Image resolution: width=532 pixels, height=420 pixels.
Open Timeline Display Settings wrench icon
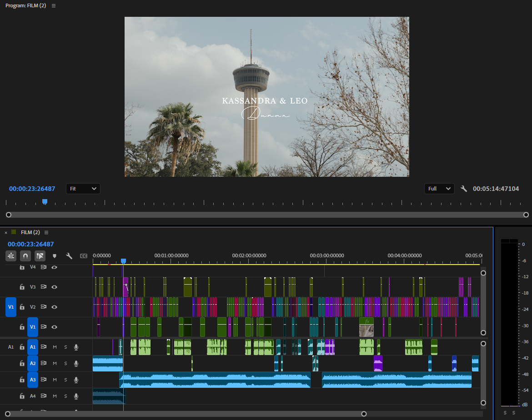(x=69, y=255)
